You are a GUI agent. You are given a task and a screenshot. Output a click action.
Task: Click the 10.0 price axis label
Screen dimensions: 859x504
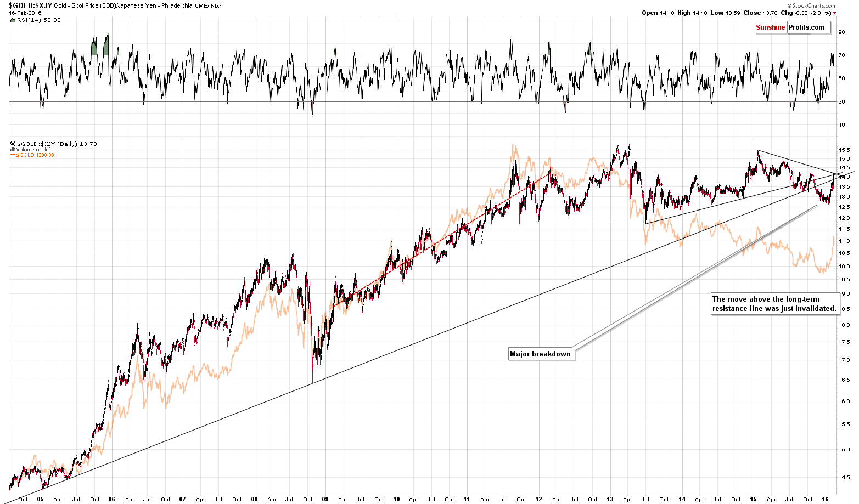click(x=844, y=267)
